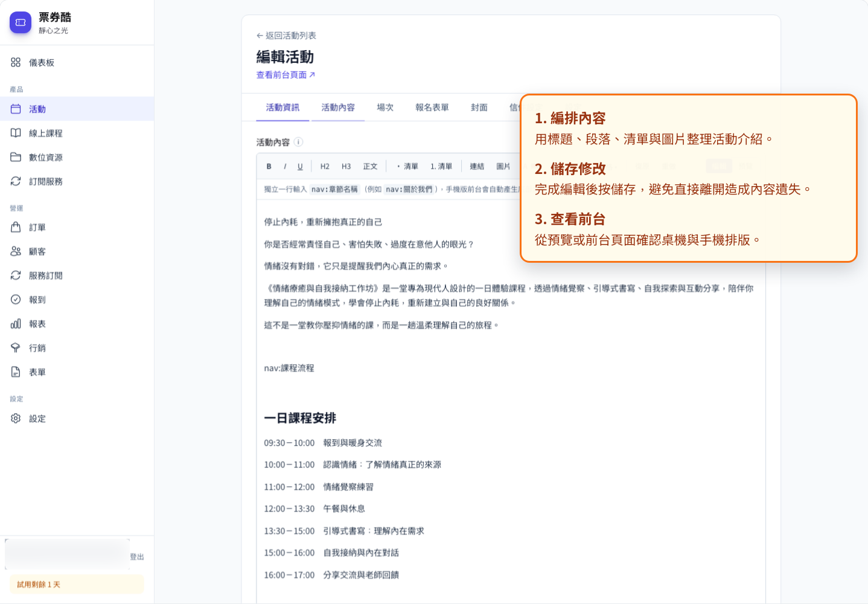Go back via 返回活動列表 link
Image resolution: width=868 pixels, height=604 pixels.
286,36
